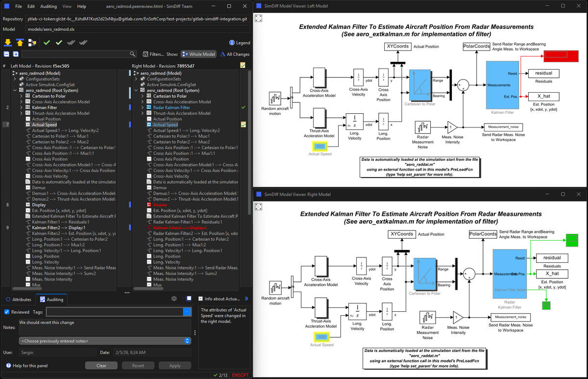Go to previous change with yellow up arrow
The image size is (588, 379).
tap(20, 43)
